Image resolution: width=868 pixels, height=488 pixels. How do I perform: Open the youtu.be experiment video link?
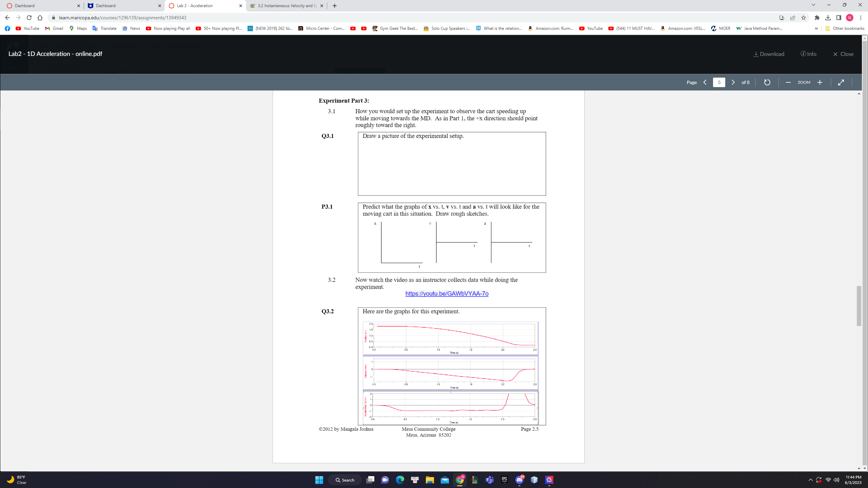pos(447,293)
